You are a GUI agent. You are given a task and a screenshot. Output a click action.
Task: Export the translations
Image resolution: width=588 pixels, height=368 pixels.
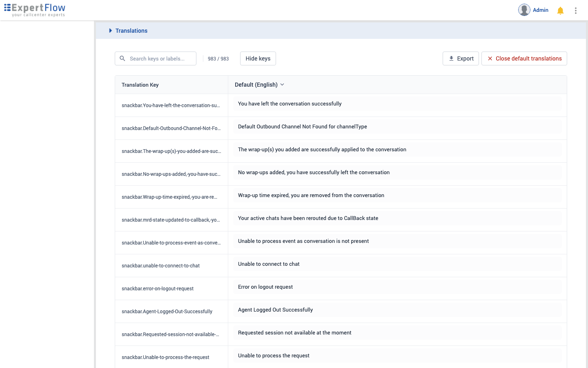coord(461,58)
